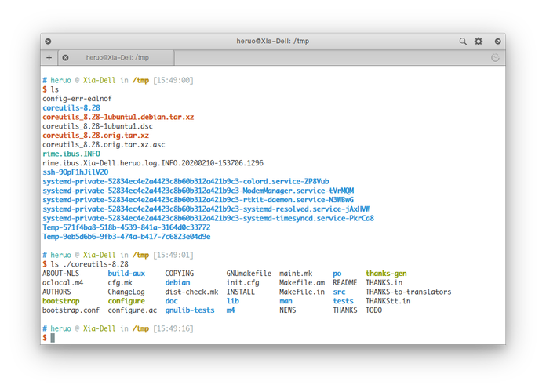
Task: Click the INSTALL file name
Action: [240, 292]
